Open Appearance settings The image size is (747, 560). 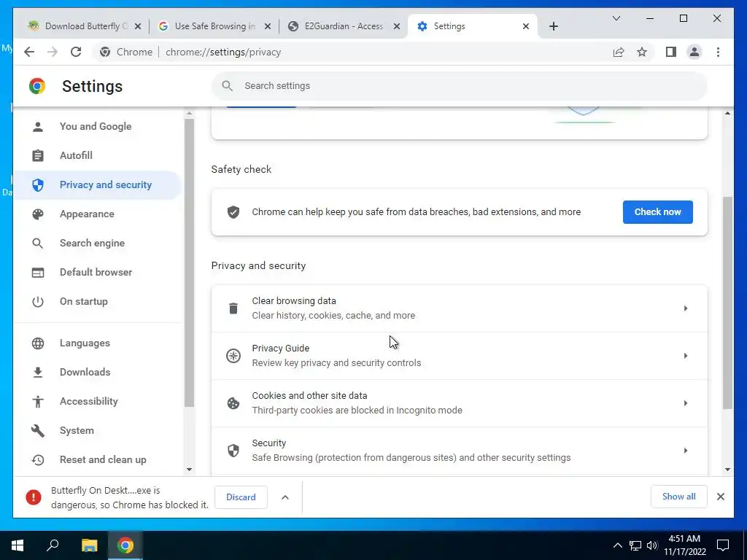click(x=98, y=214)
